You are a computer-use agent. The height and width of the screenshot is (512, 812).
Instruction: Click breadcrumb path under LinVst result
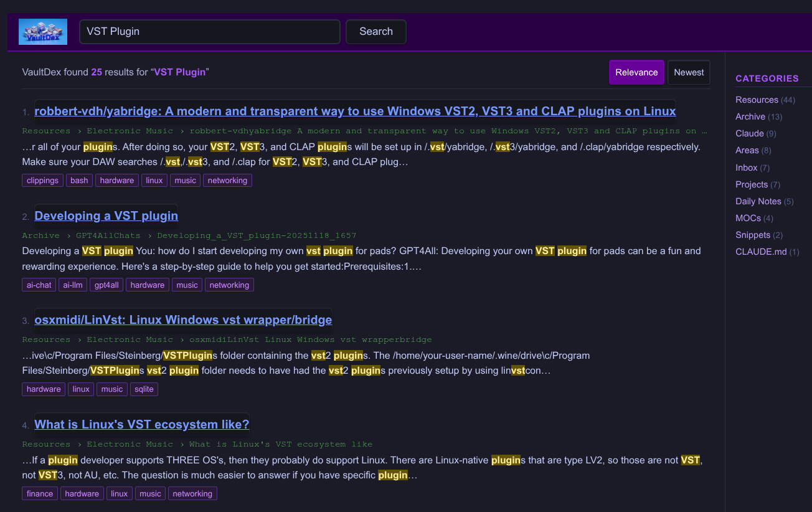(227, 339)
